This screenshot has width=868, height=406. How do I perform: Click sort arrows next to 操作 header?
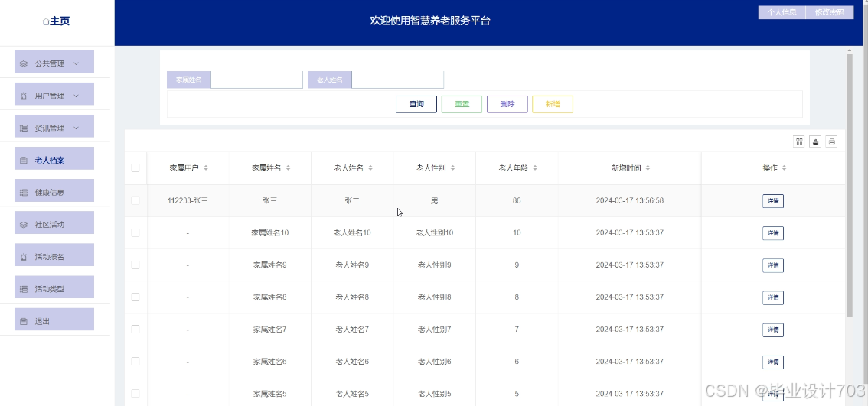(784, 168)
